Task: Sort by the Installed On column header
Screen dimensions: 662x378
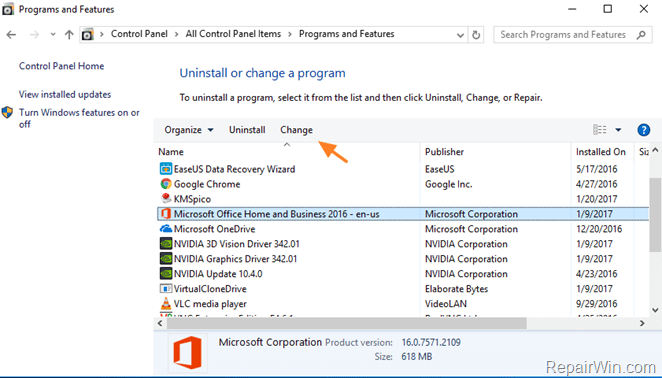Action: point(602,152)
